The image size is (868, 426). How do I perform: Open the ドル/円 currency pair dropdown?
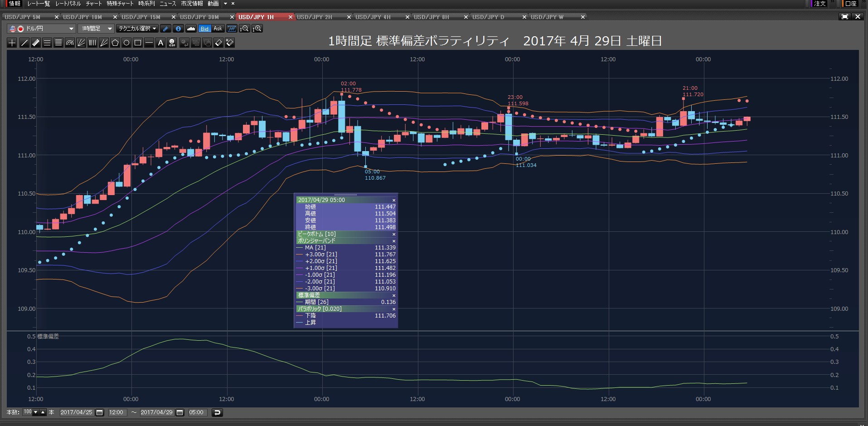[x=41, y=29]
